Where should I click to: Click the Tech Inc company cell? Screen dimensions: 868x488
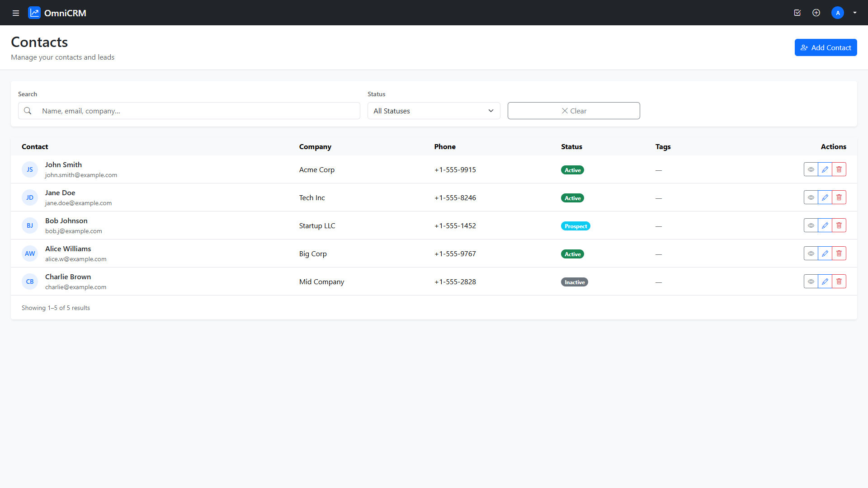pos(312,197)
